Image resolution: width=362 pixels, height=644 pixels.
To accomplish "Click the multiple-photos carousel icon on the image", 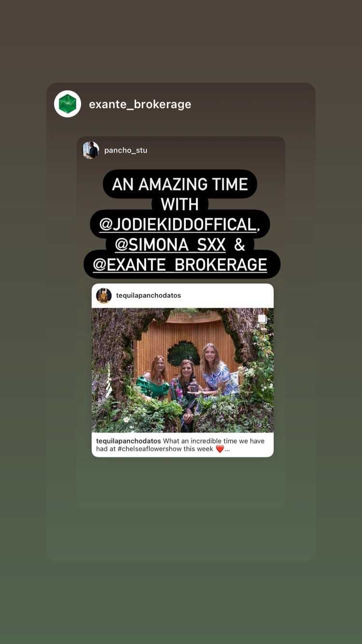I will click(262, 319).
